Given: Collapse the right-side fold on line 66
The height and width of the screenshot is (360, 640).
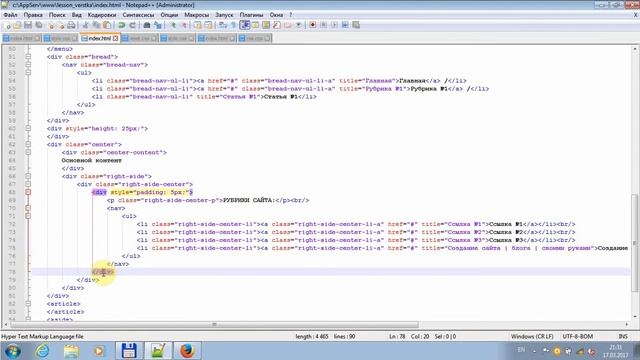Looking at the screenshot, I should coord(28,176).
